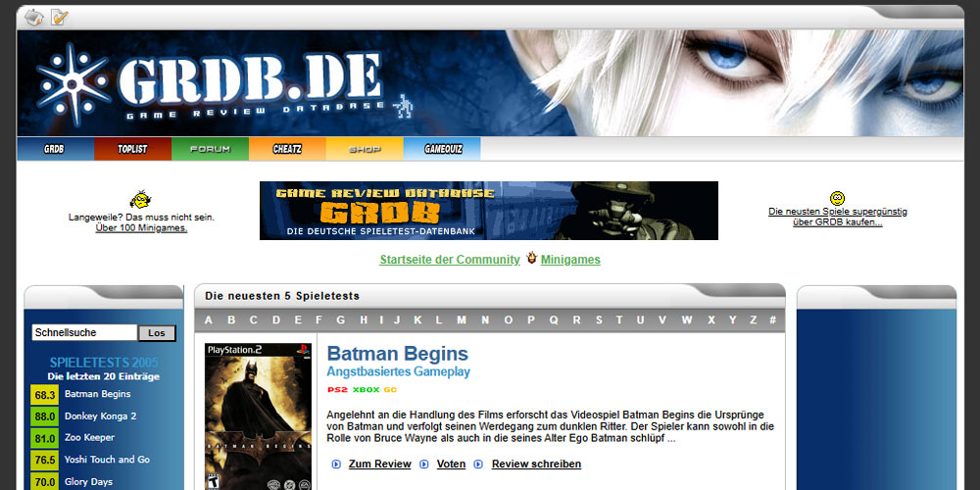Image resolution: width=980 pixels, height=490 pixels.
Task: Open the GAMEQUIZ tab
Action: (442, 149)
